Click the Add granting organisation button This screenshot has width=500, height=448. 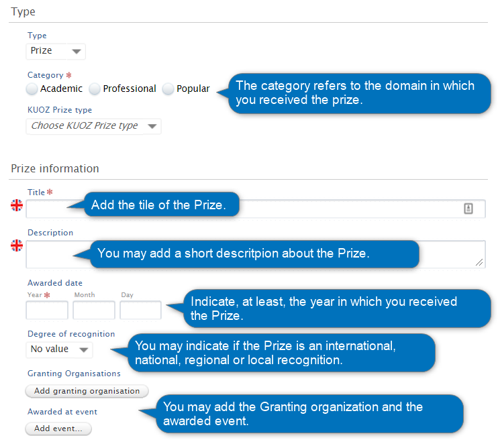[x=87, y=391]
